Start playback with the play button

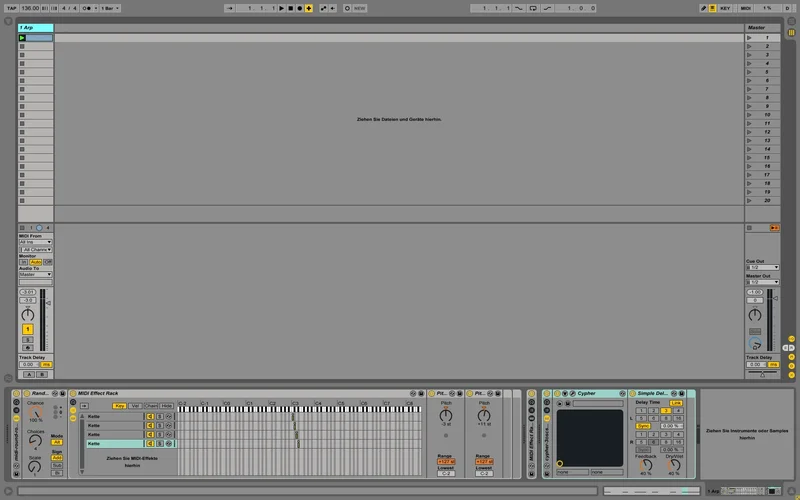coord(281,8)
